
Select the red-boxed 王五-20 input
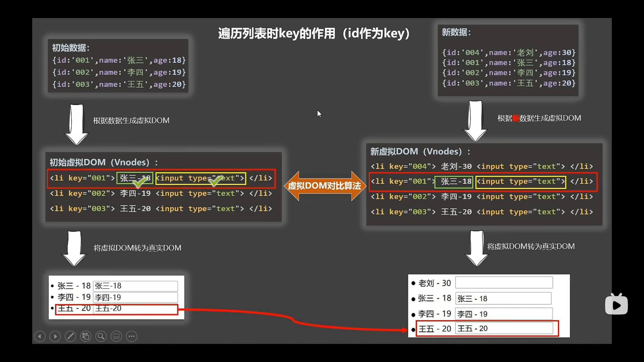[x=135, y=309]
